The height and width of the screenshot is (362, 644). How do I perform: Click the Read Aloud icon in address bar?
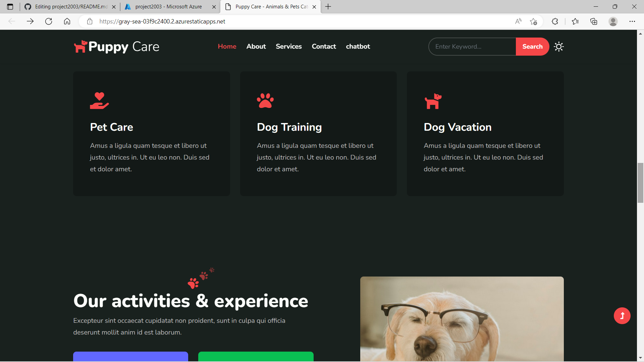pos(518,21)
